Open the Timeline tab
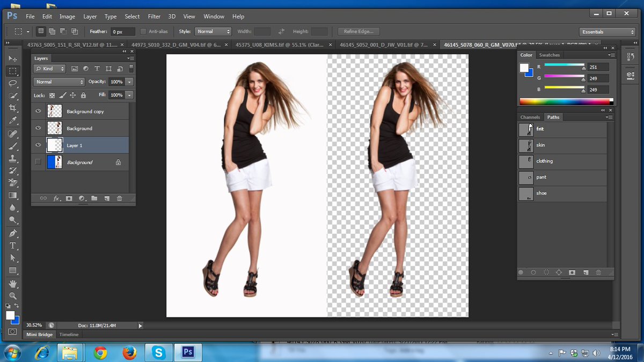Image resolution: width=644 pixels, height=362 pixels. point(69,334)
